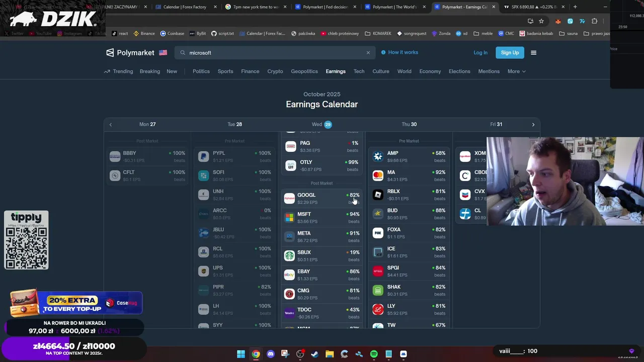
Task: Open the BBBY 100% beats row
Action: click(147, 156)
